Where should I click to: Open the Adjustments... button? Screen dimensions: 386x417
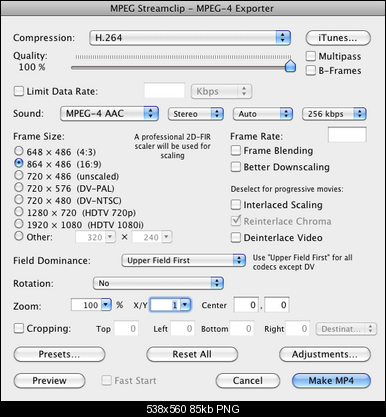point(325,354)
